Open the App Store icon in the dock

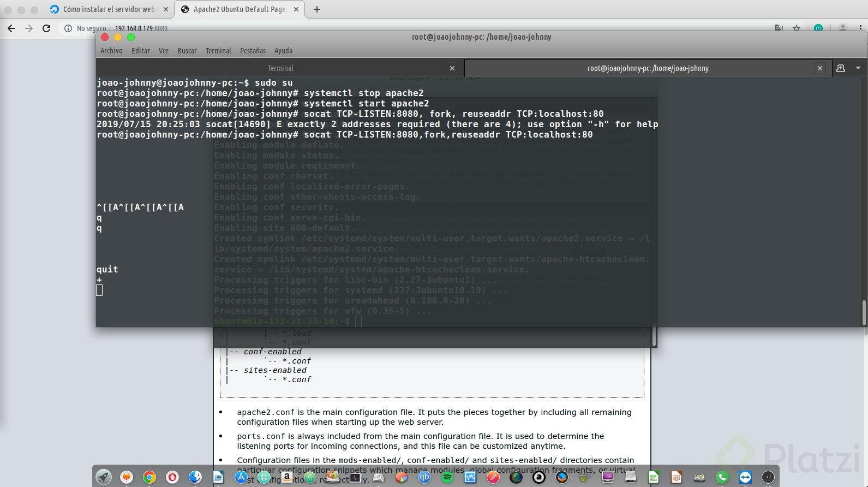pos(241,477)
